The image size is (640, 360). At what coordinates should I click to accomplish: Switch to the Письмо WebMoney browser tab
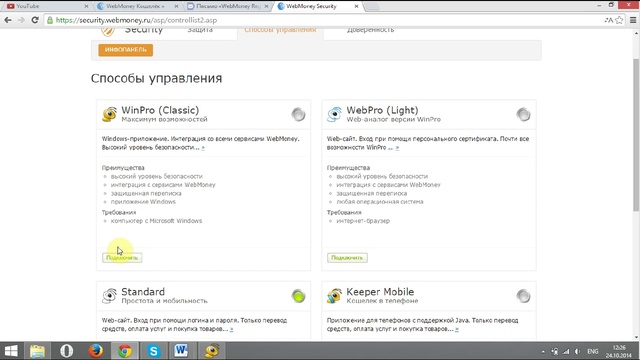[228, 6]
